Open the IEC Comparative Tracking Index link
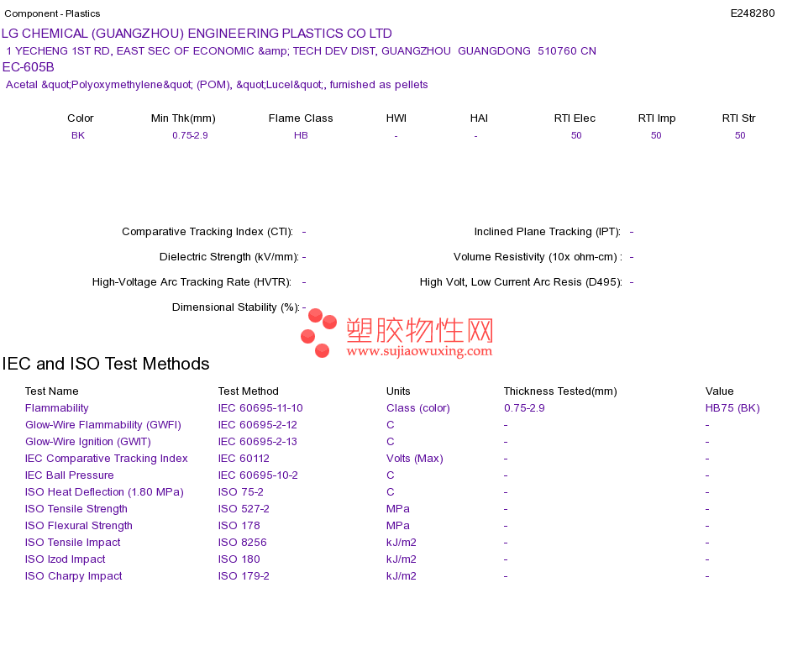Screen dimensions: 798x672 tap(107, 458)
